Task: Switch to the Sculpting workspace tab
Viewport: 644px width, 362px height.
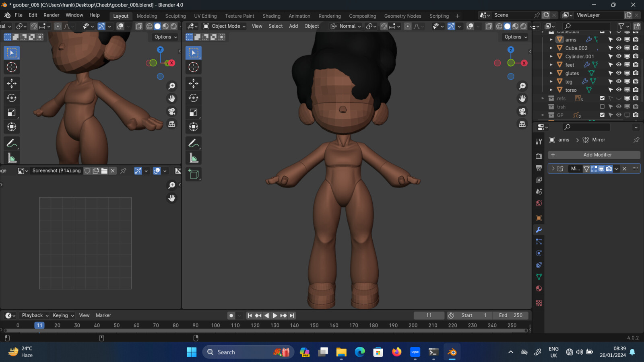Action: click(175, 16)
